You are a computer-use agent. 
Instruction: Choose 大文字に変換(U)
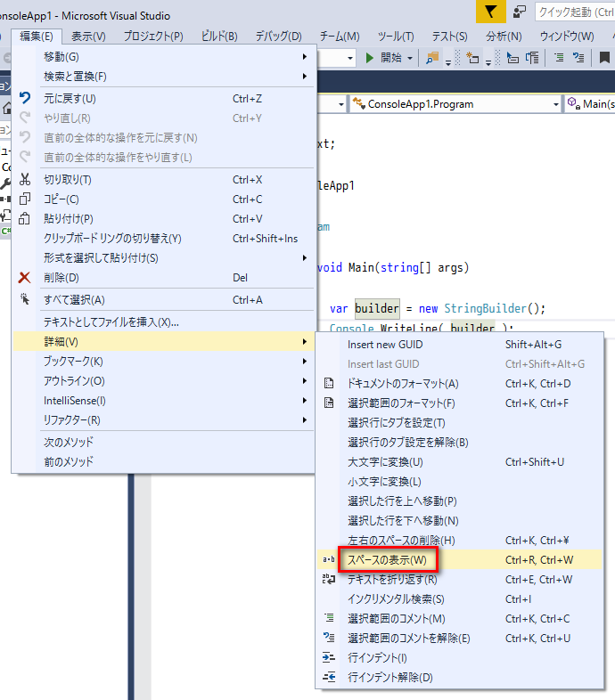[459, 462]
